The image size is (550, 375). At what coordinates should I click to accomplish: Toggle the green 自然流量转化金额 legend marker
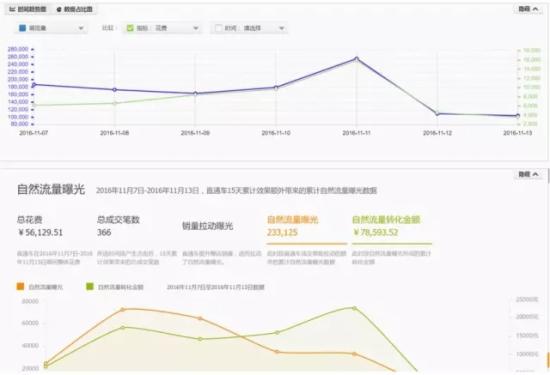pyautogui.click(x=90, y=287)
